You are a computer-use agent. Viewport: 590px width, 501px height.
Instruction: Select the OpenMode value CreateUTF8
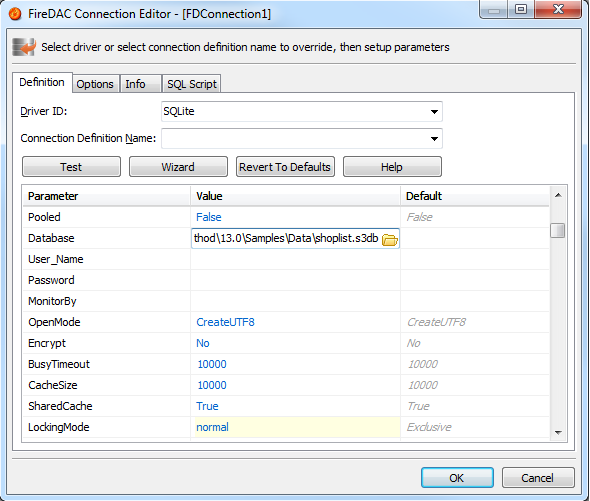225,322
